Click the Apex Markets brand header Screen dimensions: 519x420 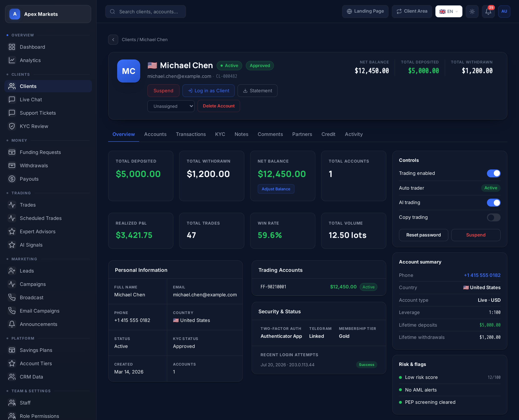pyautogui.click(x=48, y=14)
